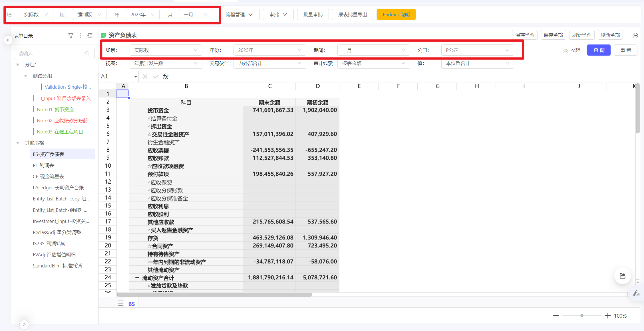644x331 pixels.
Task: Click the zoom in plus icon
Action: click(608, 316)
